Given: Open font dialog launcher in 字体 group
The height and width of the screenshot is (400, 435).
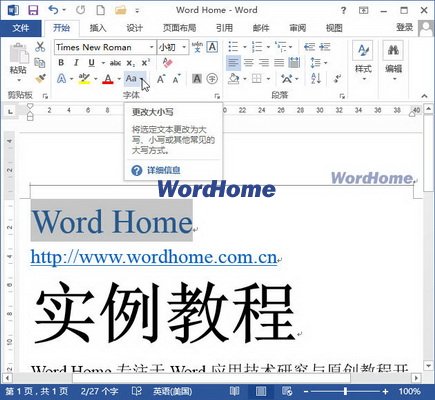Looking at the screenshot, I should coord(217,96).
